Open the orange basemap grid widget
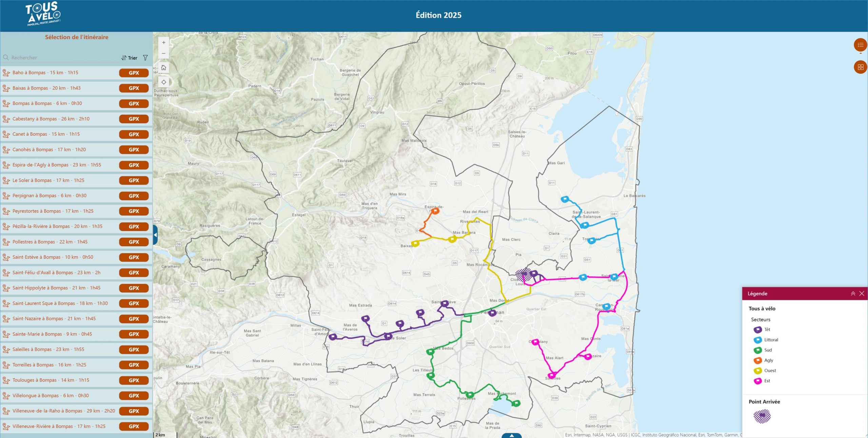The image size is (868, 438). 860,67
